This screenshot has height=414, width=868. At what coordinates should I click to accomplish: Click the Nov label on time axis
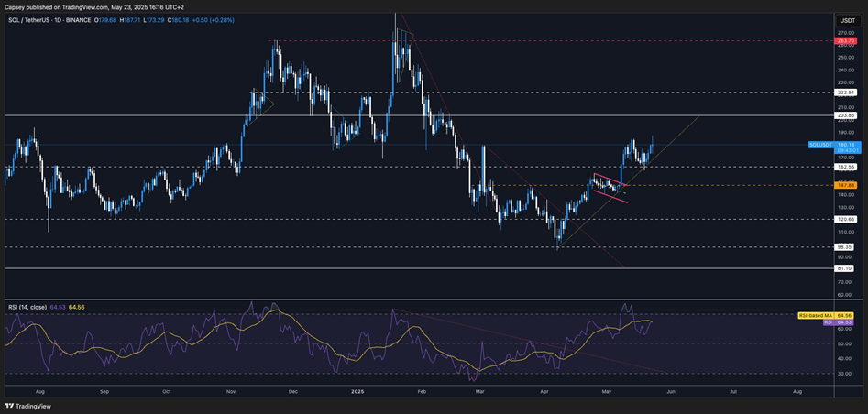(x=231, y=391)
